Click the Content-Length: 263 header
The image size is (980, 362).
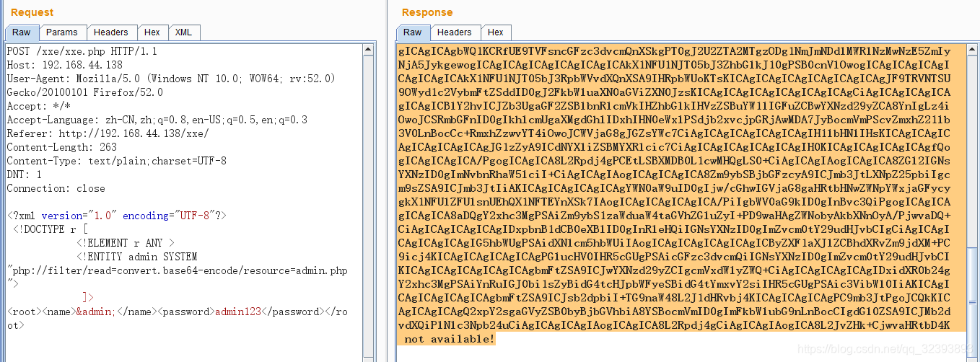click(62, 147)
